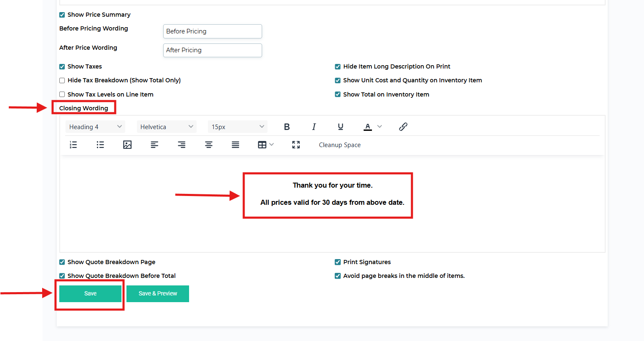Insert a hyperlink via the link icon

click(x=403, y=127)
